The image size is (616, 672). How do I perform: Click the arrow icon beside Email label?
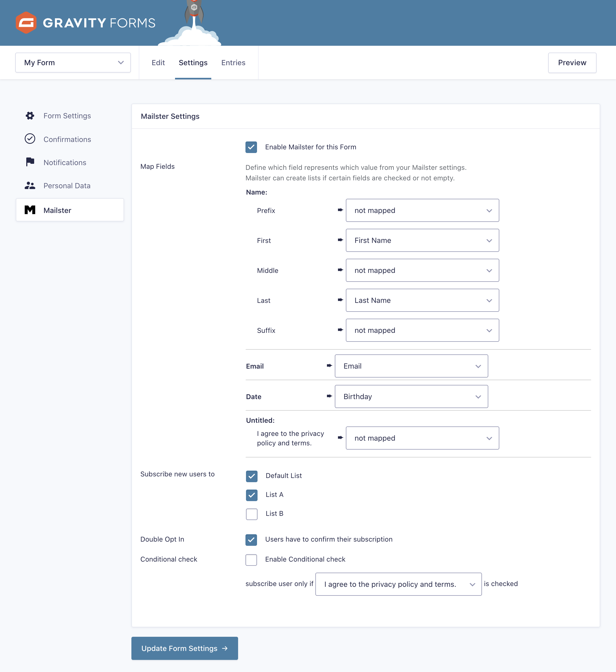click(x=329, y=366)
